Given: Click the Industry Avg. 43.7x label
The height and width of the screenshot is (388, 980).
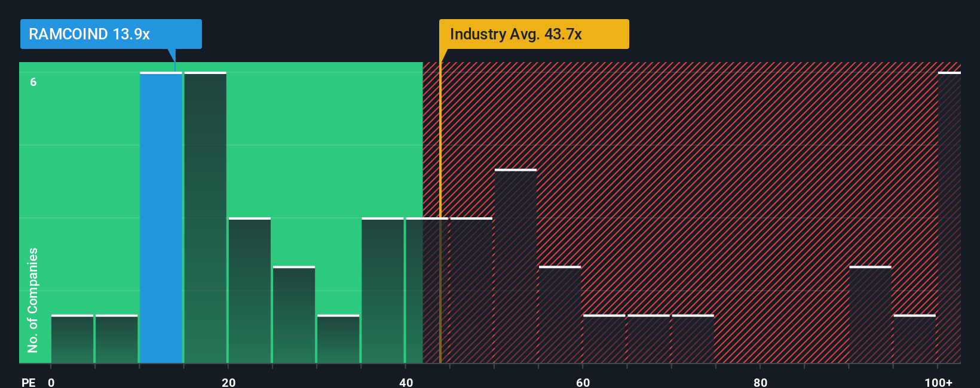Looking at the screenshot, I should pos(534,34).
